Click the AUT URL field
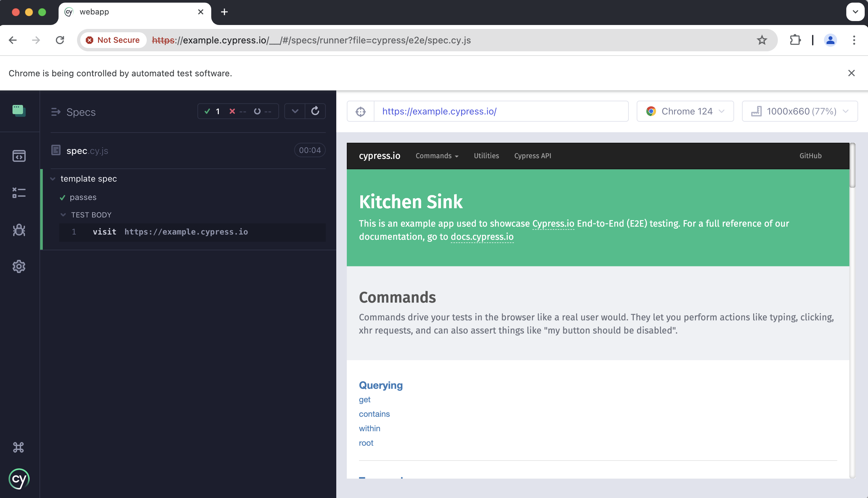This screenshot has width=868, height=498. click(x=500, y=112)
